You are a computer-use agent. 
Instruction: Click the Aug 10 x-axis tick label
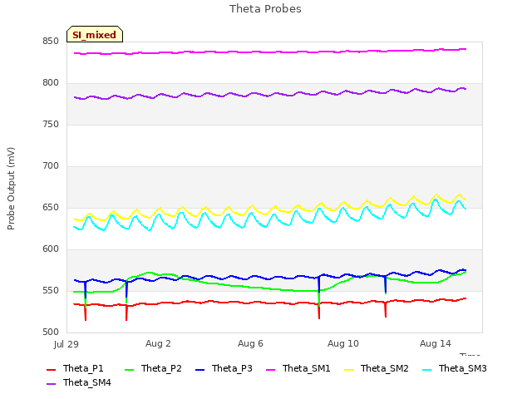[343, 343]
